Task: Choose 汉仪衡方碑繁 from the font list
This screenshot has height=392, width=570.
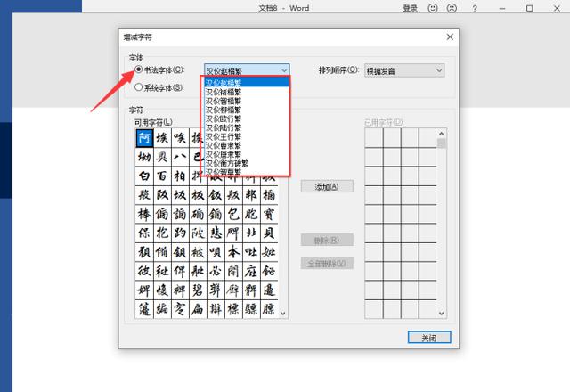Action: (x=247, y=163)
